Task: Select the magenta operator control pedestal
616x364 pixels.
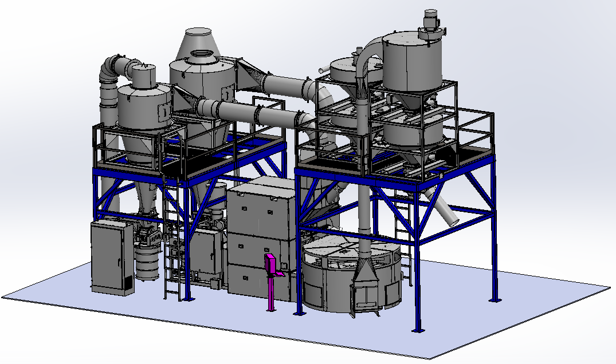Action: (272, 282)
